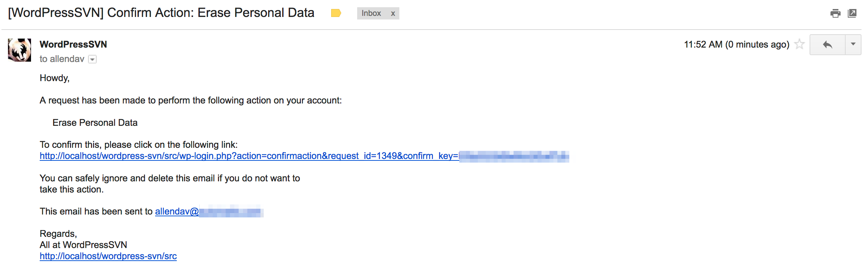Click the print email icon
Screen dimensions: 868x274
835,13
